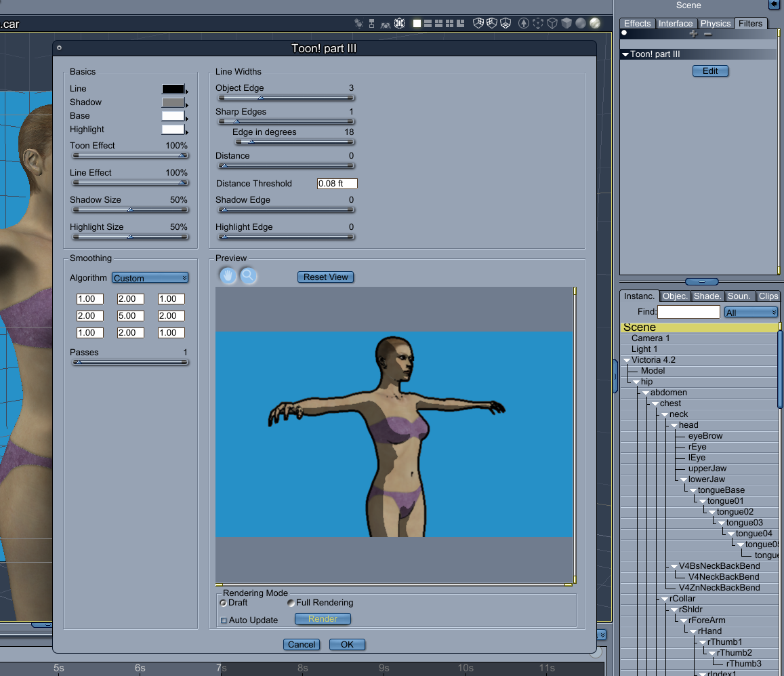The height and width of the screenshot is (676, 784).
Task: Open the Shade. tab
Action: (707, 296)
